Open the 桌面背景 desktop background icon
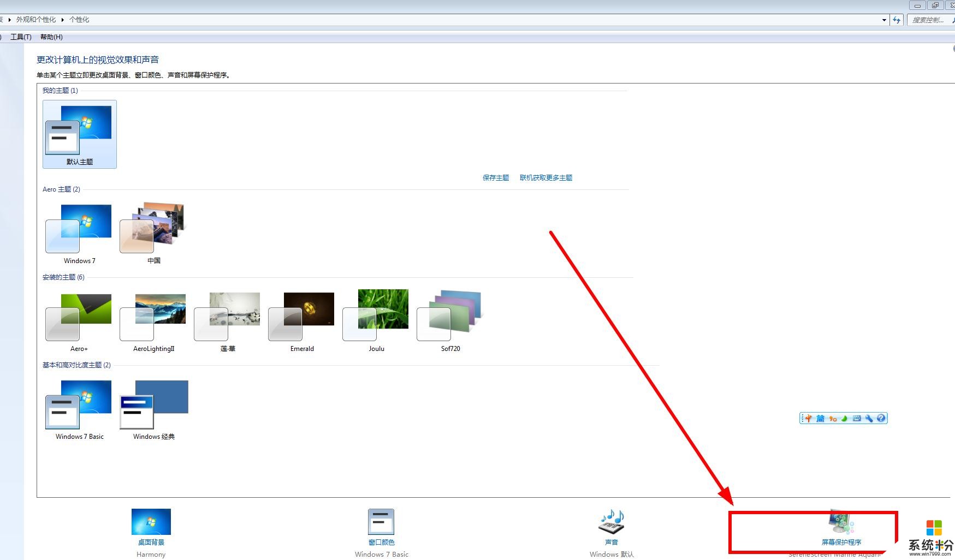Image resolution: width=955 pixels, height=560 pixels. [x=151, y=522]
